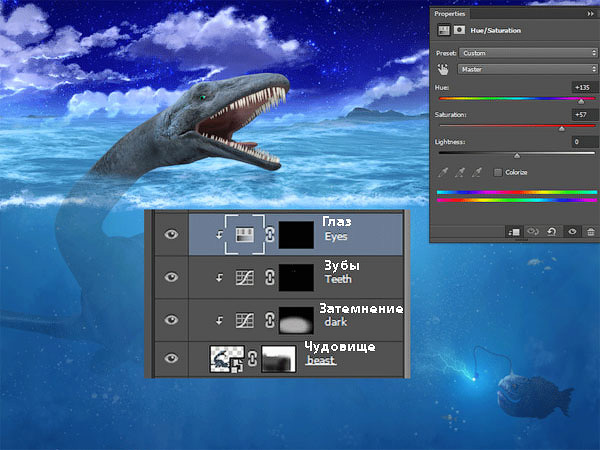Click link icon on Teeth layer
The height and width of the screenshot is (450, 600).
(x=270, y=277)
